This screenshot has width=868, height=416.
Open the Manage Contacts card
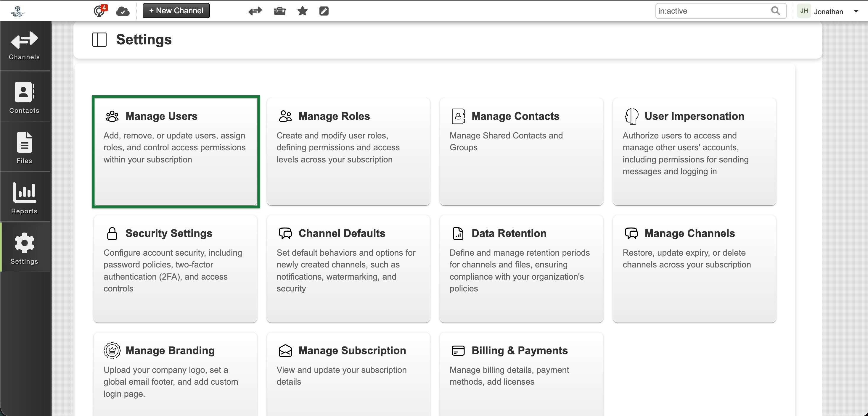click(521, 151)
